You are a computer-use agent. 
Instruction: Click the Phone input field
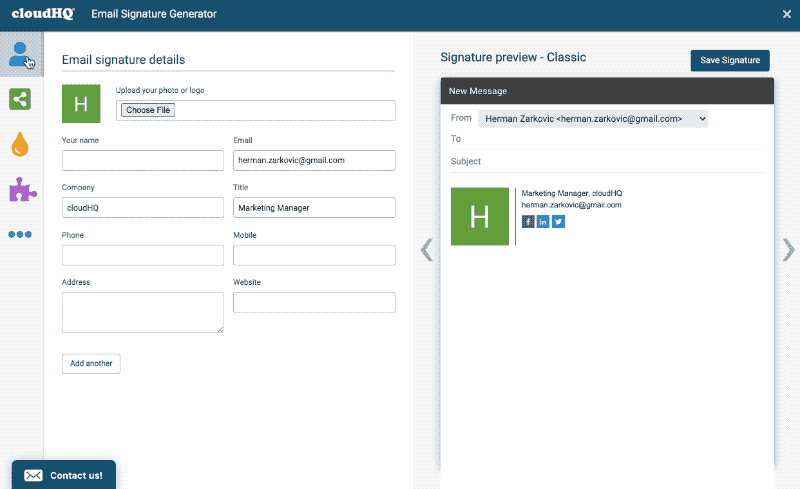(143, 255)
